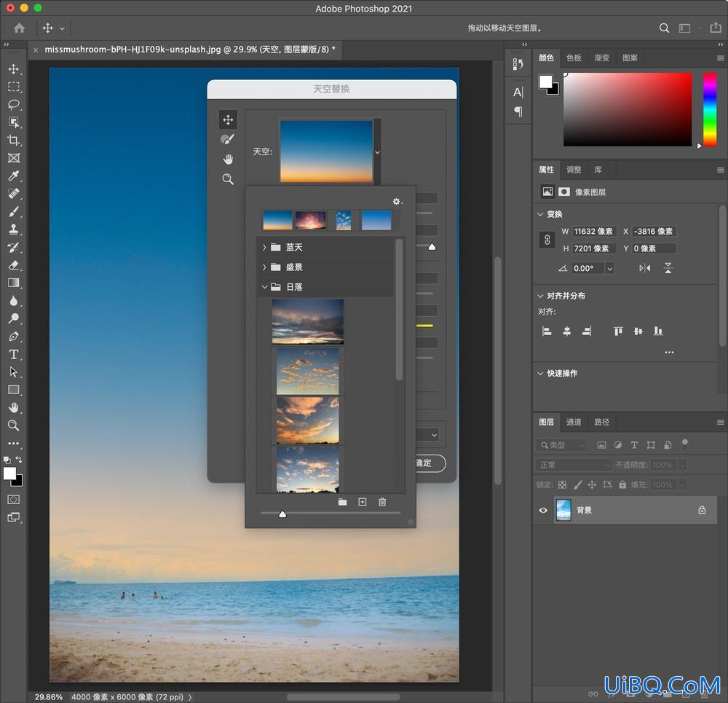Pick hue from the vertical color spectrum

tap(709, 110)
